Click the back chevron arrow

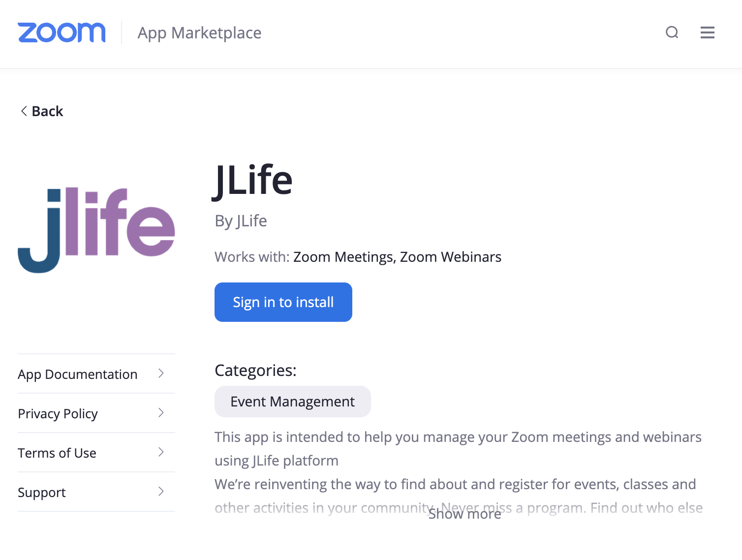[23, 111]
